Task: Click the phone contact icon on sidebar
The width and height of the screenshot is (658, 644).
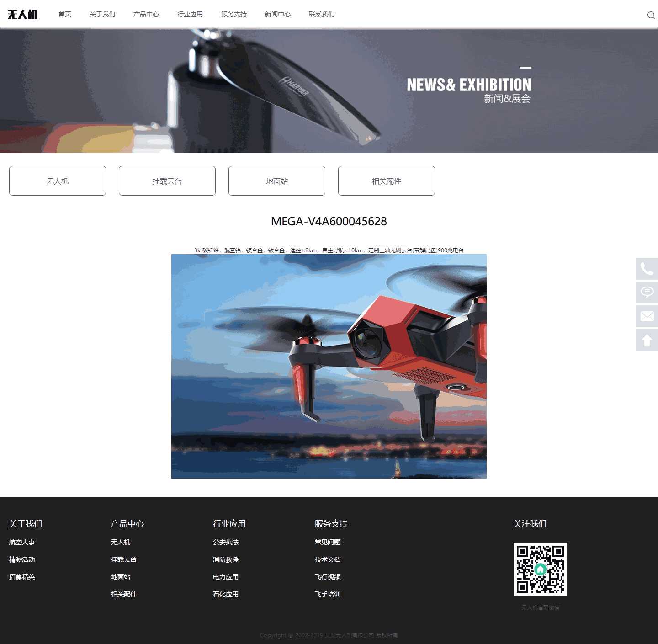Action: pyautogui.click(x=647, y=269)
